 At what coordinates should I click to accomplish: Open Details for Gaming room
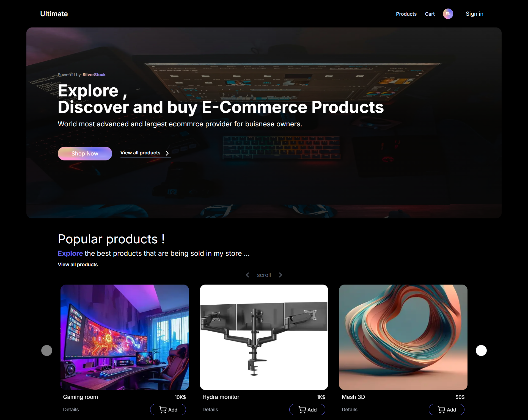point(71,410)
